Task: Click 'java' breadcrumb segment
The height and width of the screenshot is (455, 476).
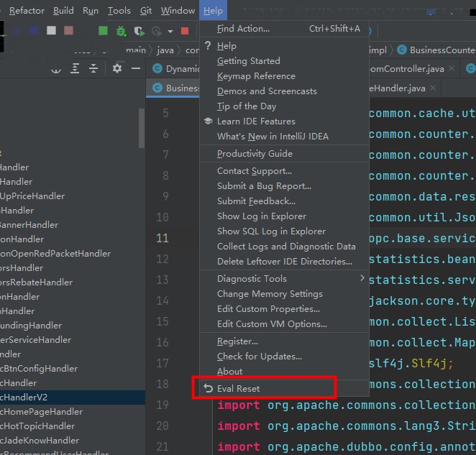Action: pyautogui.click(x=165, y=50)
